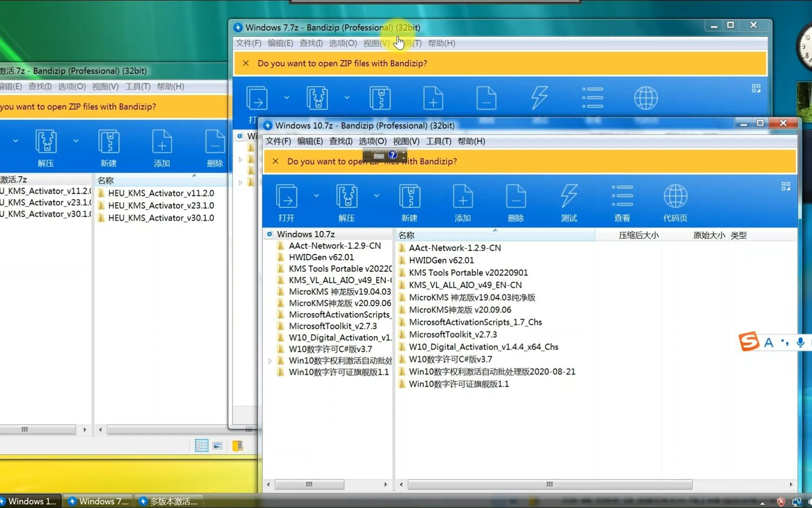Open dropdown arrow next to Open in Windows 10.7z

(316, 196)
